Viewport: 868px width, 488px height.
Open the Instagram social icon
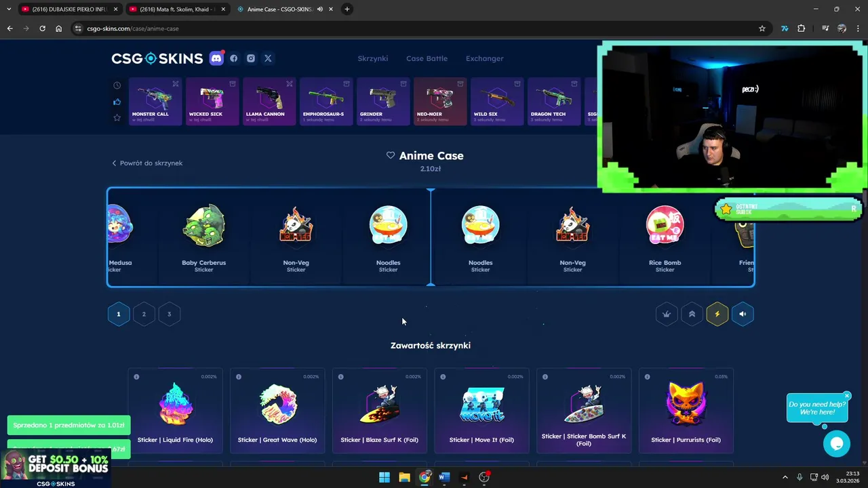click(x=251, y=58)
